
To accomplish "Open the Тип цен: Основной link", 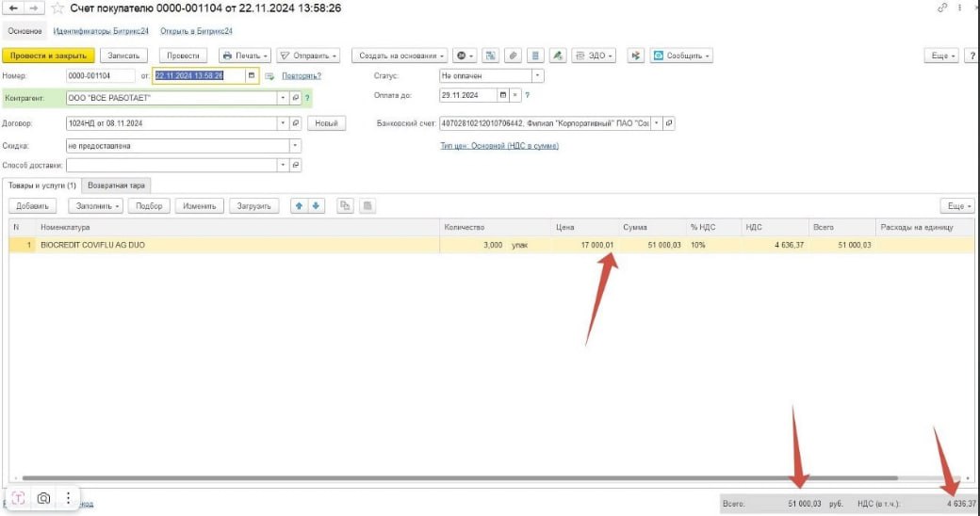I will (x=499, y=146).
